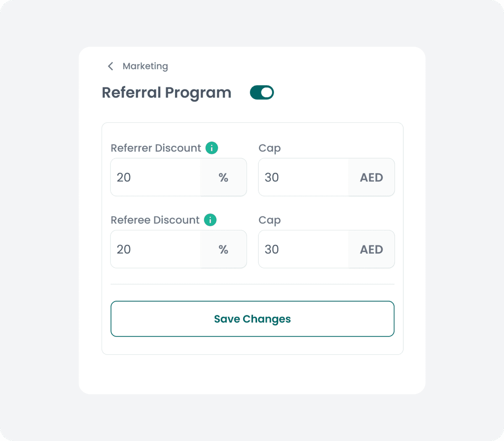Click the back chevron arrow icon
The width and height of the screenshot is (504, 441).
point(110,66)
